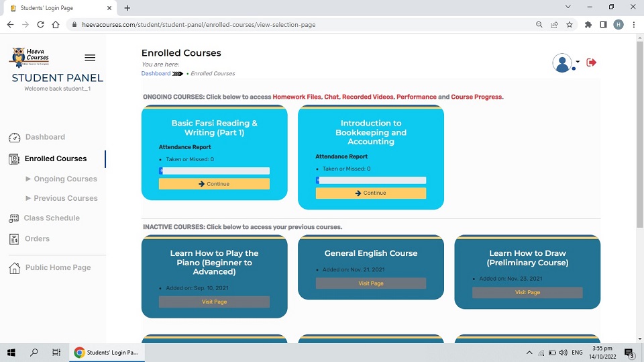This screenshot has height=362, width=644.
Task: Open Orders menu item
Action: (x=38, y=238)
